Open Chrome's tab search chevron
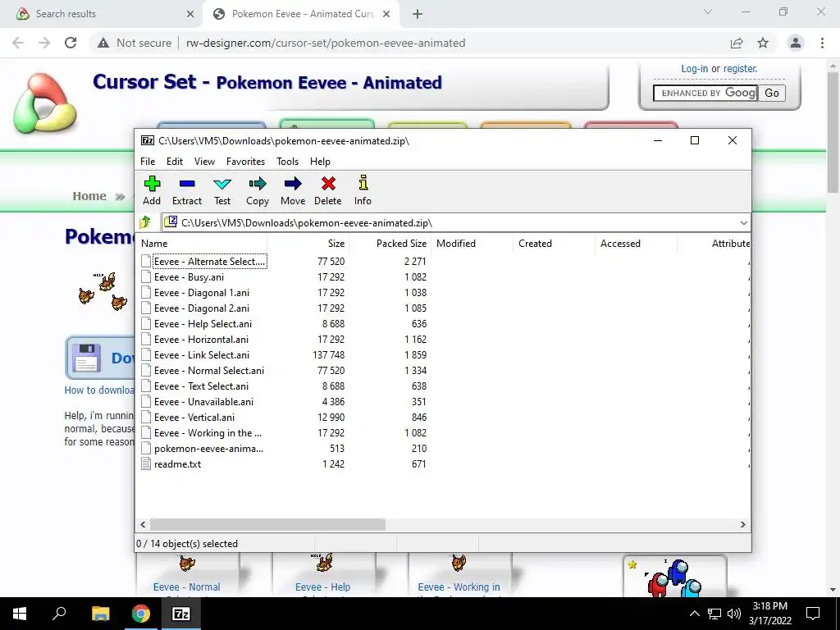This screenshot has width=840, height=630. (708, 11)
